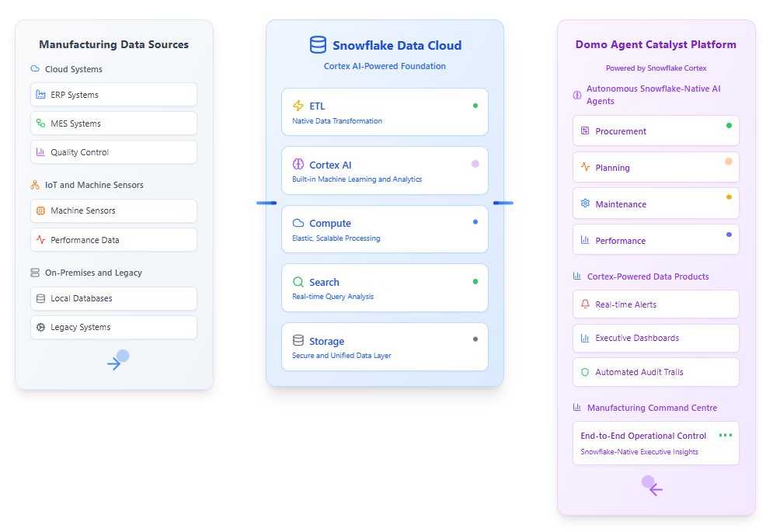Click the Maintenance gear icon in Domo panel

point(585,203)
